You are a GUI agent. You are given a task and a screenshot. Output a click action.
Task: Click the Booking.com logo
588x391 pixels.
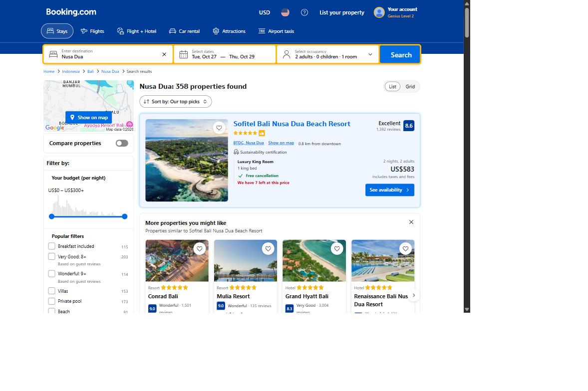click(x=71, y=12)
